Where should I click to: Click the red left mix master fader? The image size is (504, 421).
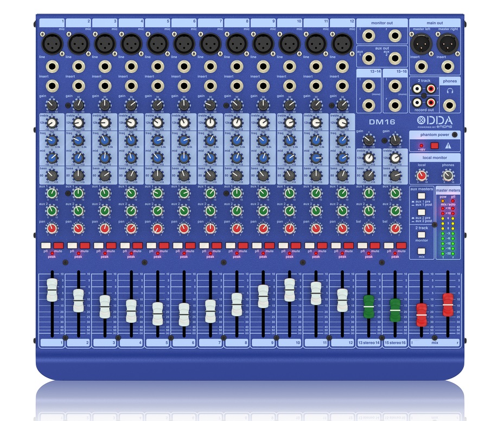click(422, 315)
